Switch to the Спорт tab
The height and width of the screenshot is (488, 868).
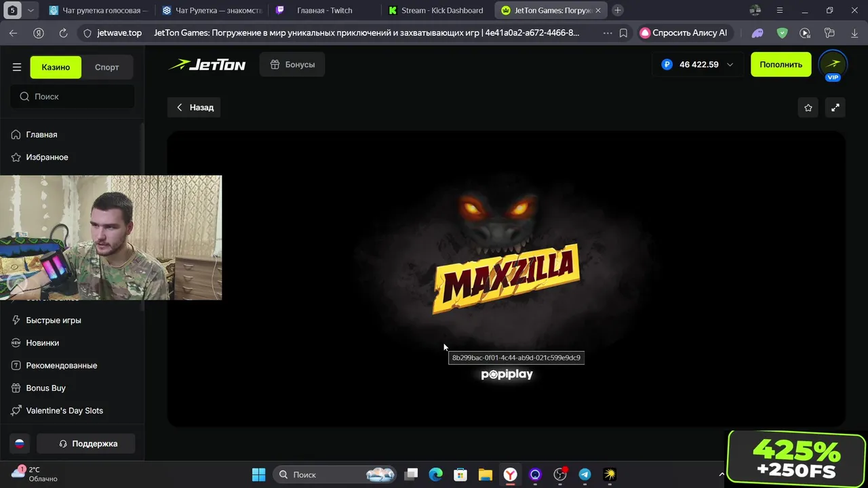pyautogui.click(x=107, y=67)
